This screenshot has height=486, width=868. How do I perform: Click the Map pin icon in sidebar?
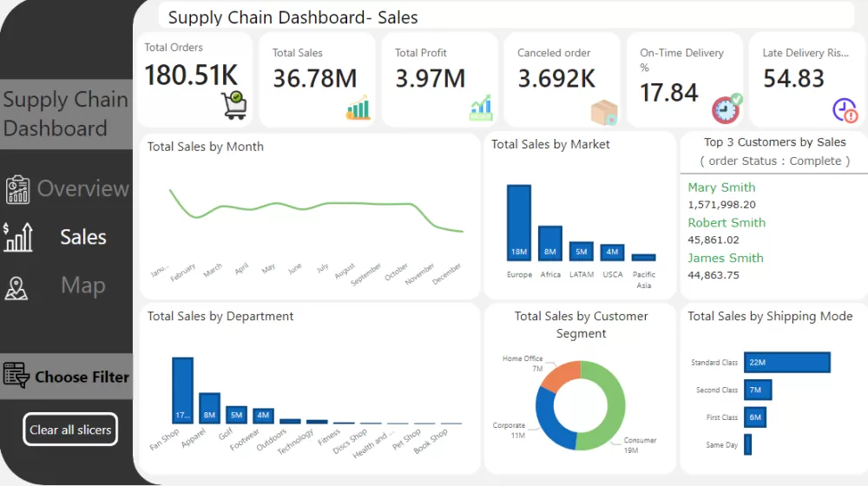[16, 288]
